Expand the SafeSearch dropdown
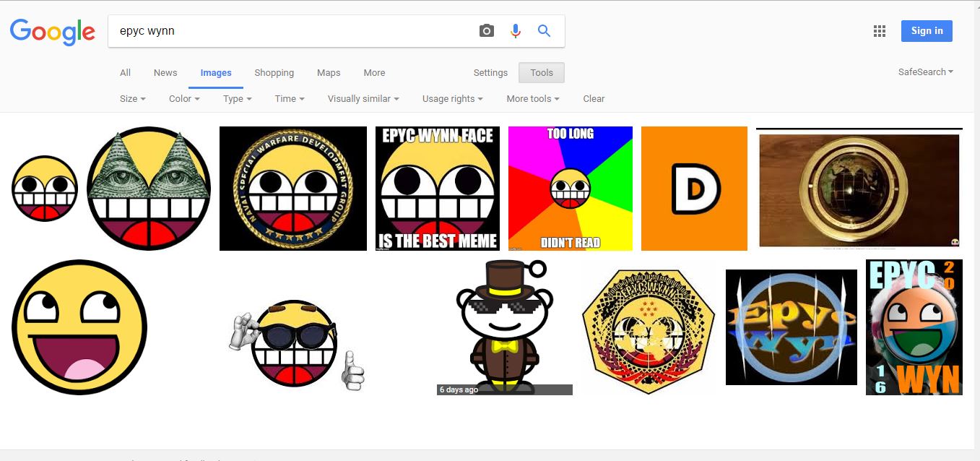 tap(926, 72)
